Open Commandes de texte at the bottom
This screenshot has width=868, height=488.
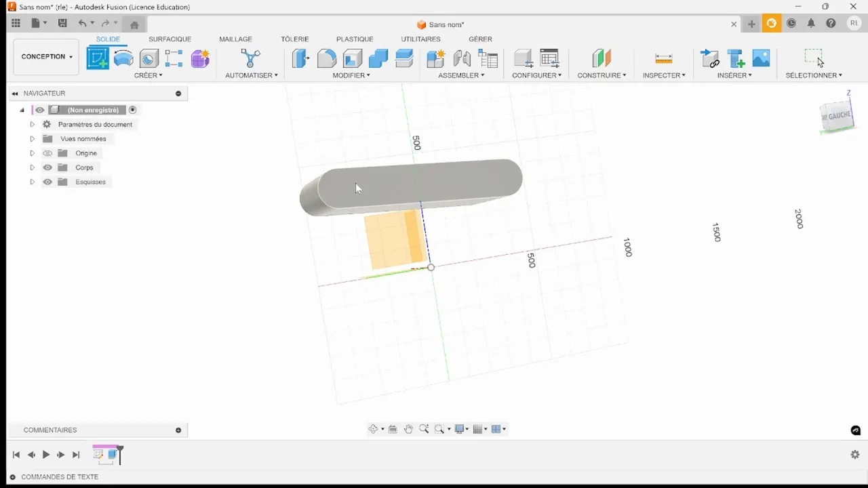pyautogui.click(x=60, y=476)
